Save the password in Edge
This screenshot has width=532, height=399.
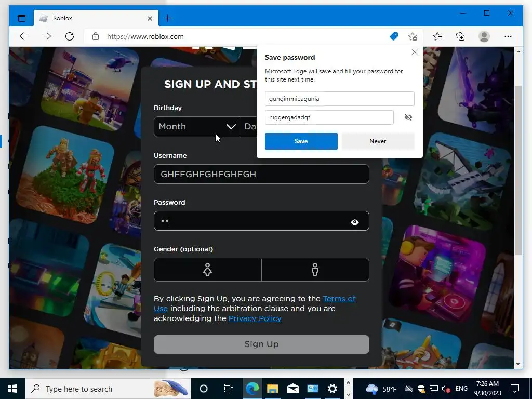pyautogui.click(x=301, y=141)
